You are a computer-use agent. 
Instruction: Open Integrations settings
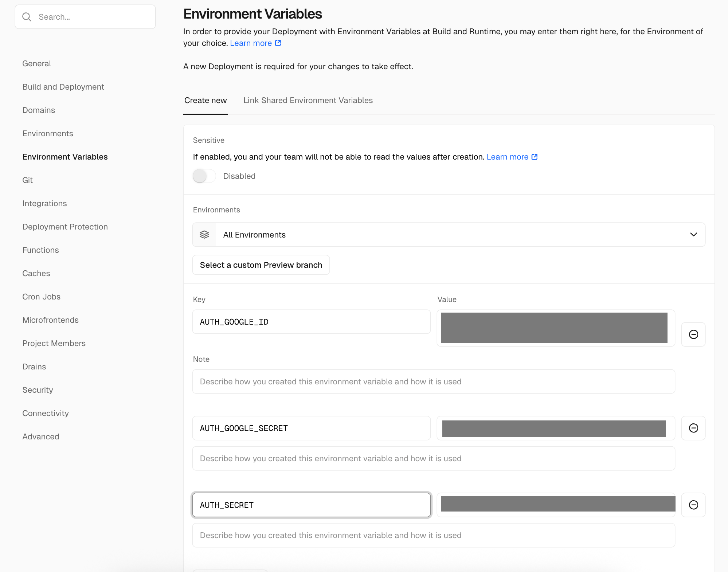coord(45,203)
